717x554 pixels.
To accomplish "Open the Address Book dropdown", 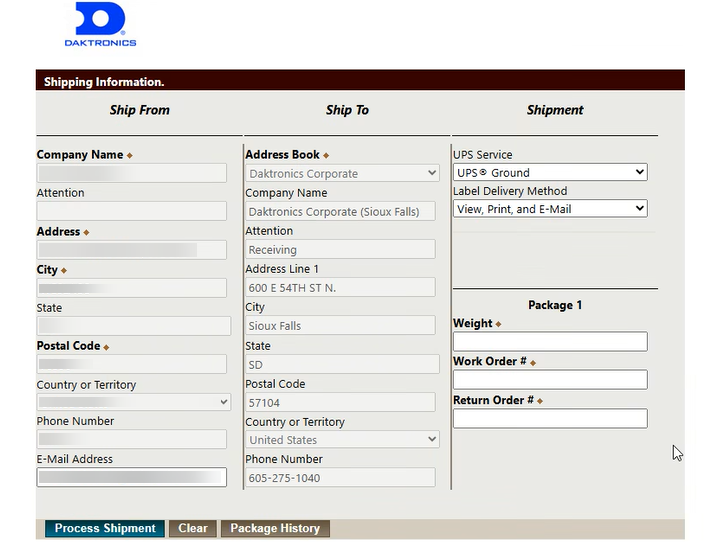I will click(342, 174).
